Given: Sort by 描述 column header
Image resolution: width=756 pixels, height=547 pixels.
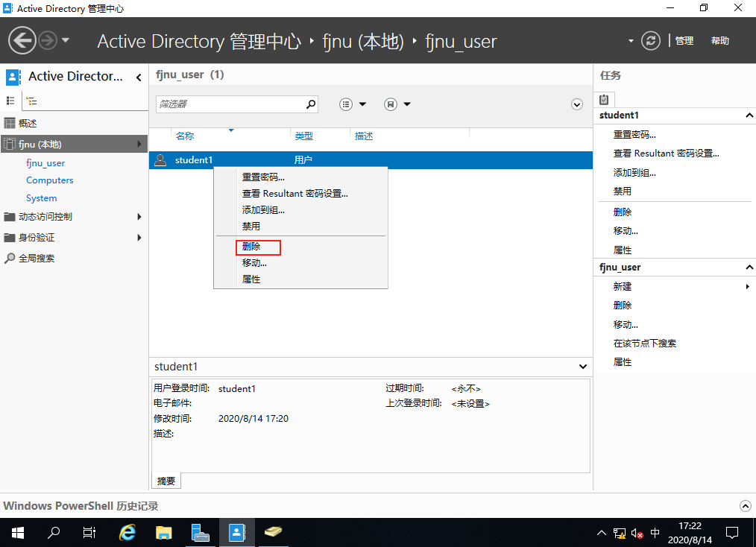Looking at the screenshot, I should click(x=364, y=136).
